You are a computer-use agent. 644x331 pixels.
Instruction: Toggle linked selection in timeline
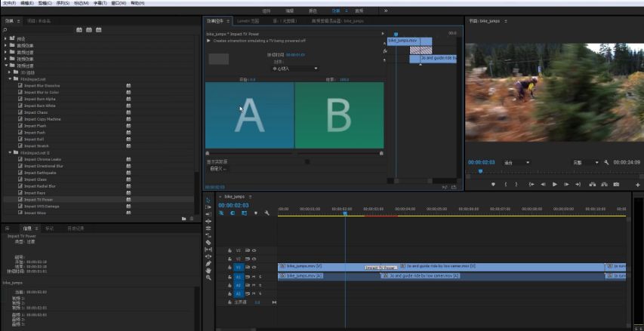pyautogui.click(x=244, y=213)
